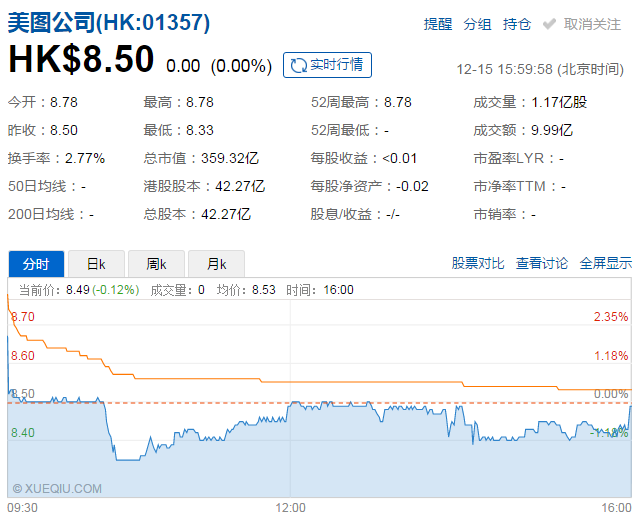Screen dimensions: 641x519
Task: Click the 09:30 time axis label
Action: coord(22,508)
